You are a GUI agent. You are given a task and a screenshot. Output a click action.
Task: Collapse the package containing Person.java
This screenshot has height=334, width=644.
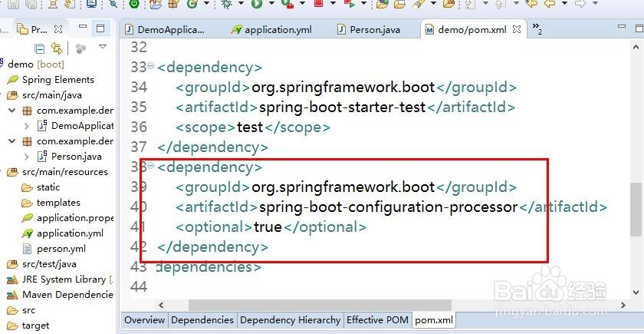(12, 141)
